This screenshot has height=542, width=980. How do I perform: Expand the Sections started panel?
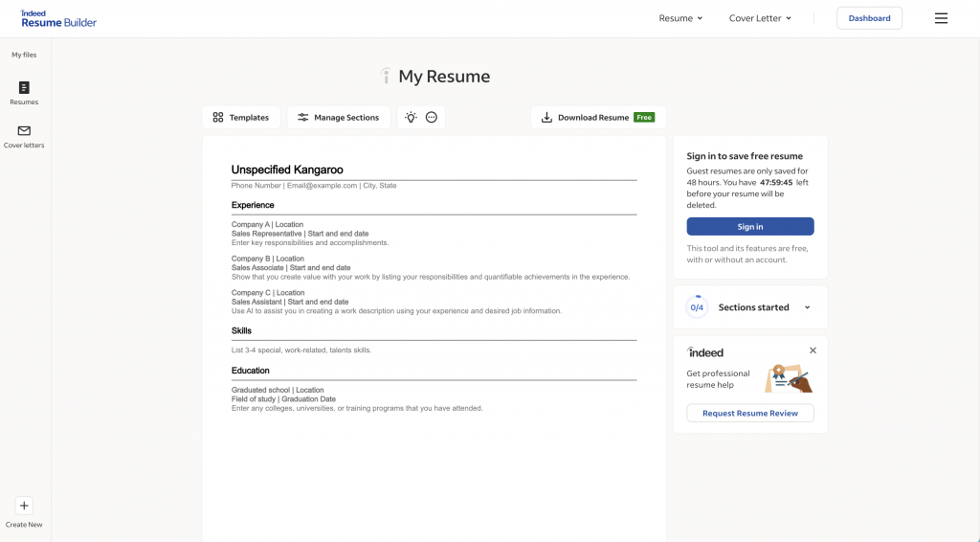tap(807, 307)
